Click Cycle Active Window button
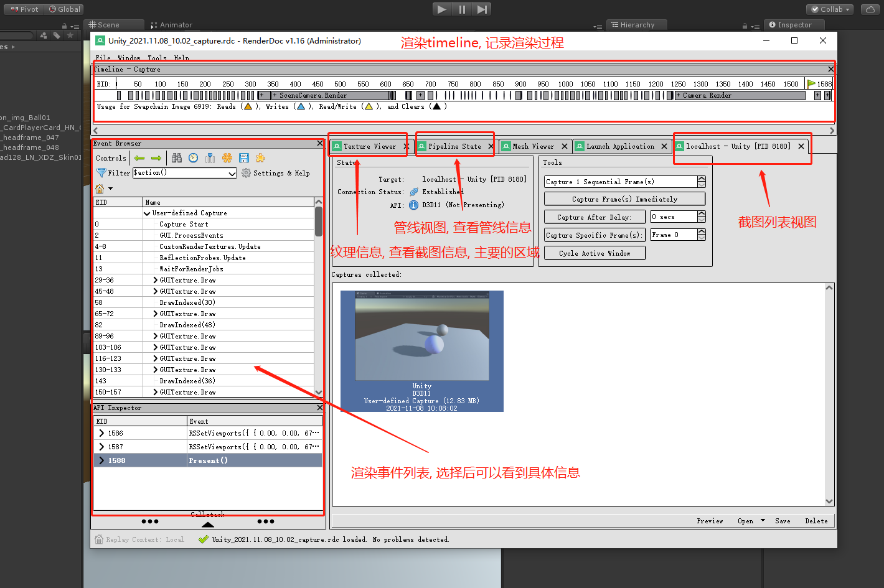The image size is (884, 588). coord(595,253)
